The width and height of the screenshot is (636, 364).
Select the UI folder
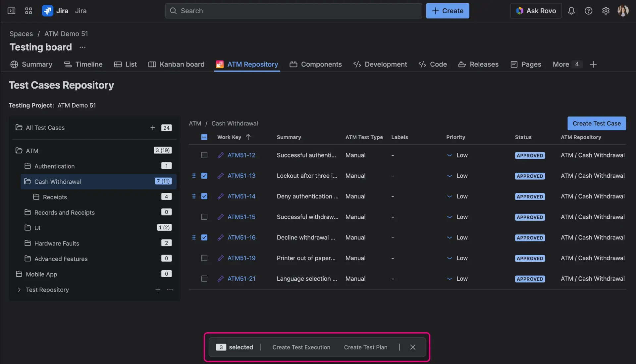point(98,228)
